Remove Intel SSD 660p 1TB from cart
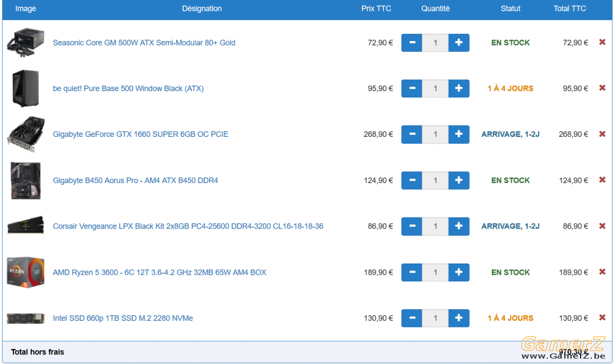 click(x=602, y=317)
